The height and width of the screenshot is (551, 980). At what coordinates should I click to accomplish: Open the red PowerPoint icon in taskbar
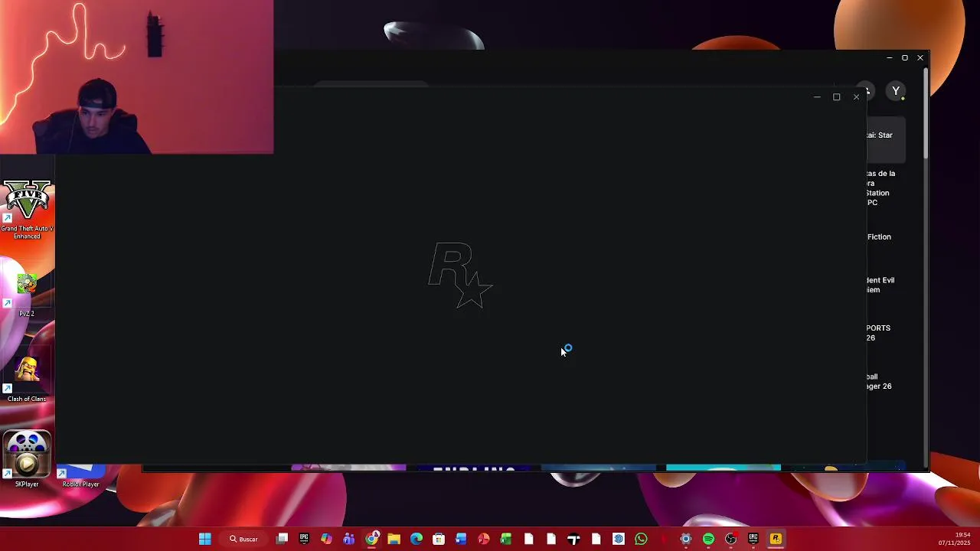click(x=484, y=539)
